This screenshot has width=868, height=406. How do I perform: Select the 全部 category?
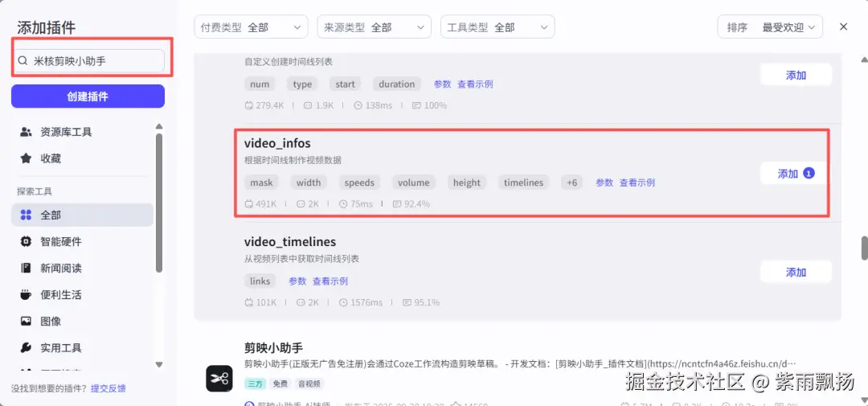[82, 215]
